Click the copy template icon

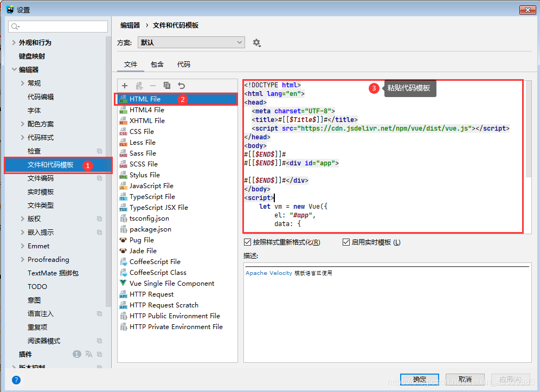pos(167,86)
